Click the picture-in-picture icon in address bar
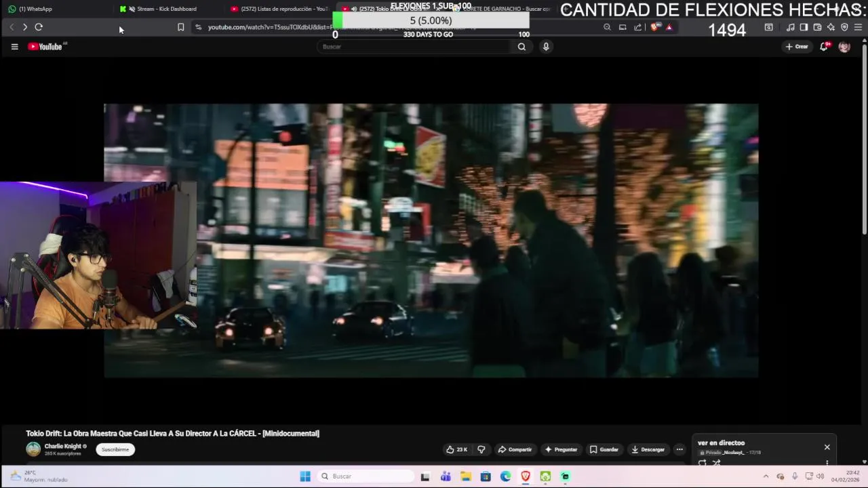 tap(623, 27)
